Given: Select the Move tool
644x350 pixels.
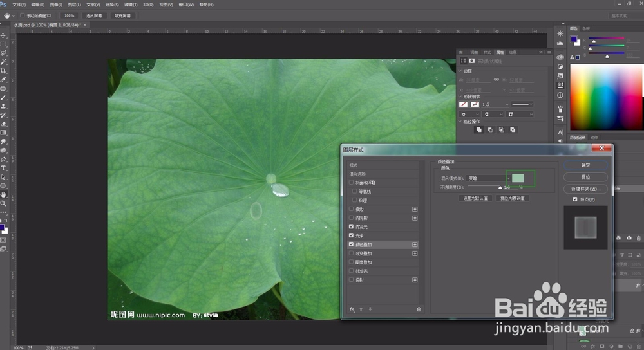Looking at the screenshot, I should pos(3,35).
